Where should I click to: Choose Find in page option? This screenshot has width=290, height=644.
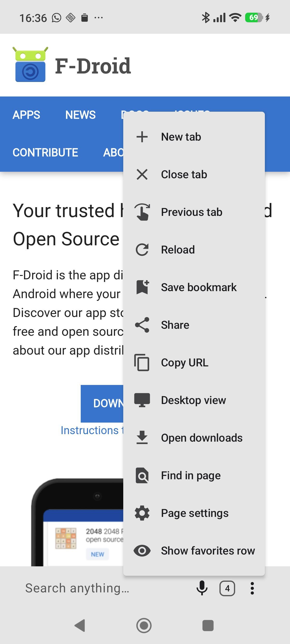pyautogui.click(x=194, y=475)
